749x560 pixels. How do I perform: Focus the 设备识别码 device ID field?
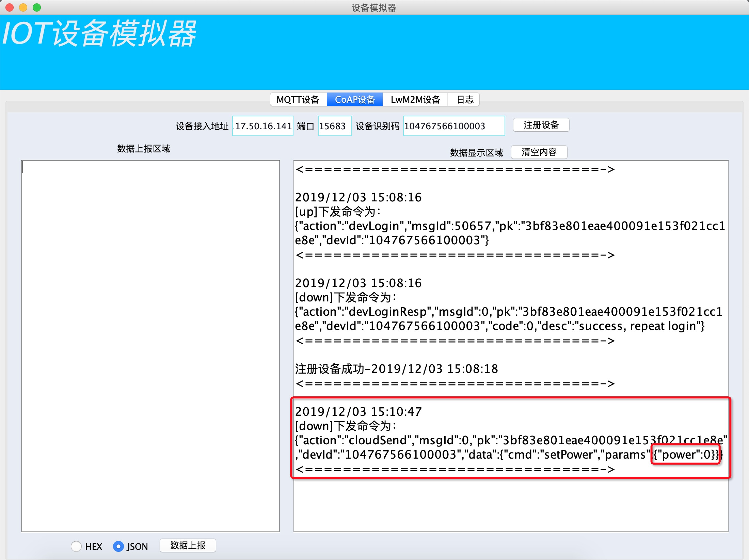click(453, 126)
